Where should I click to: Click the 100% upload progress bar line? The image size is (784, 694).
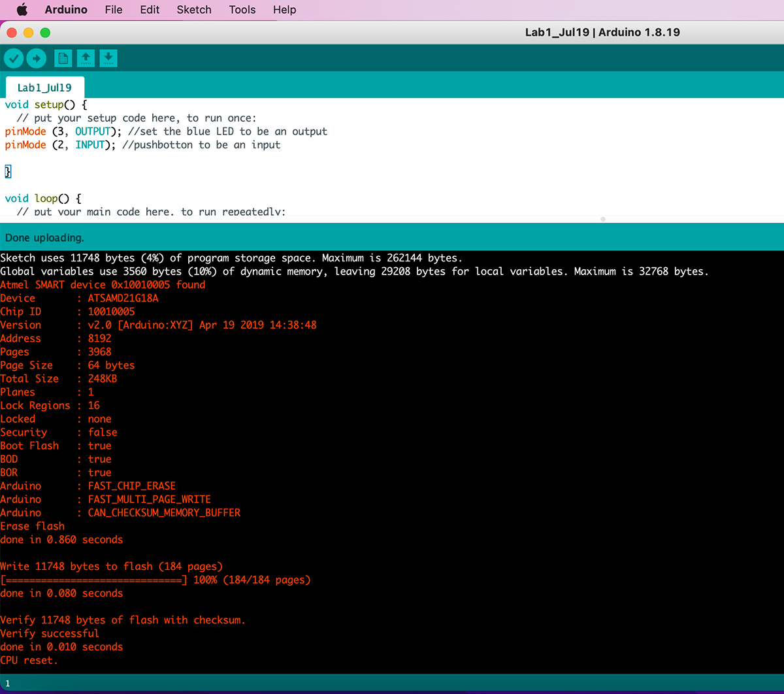[x=155, y=580]
